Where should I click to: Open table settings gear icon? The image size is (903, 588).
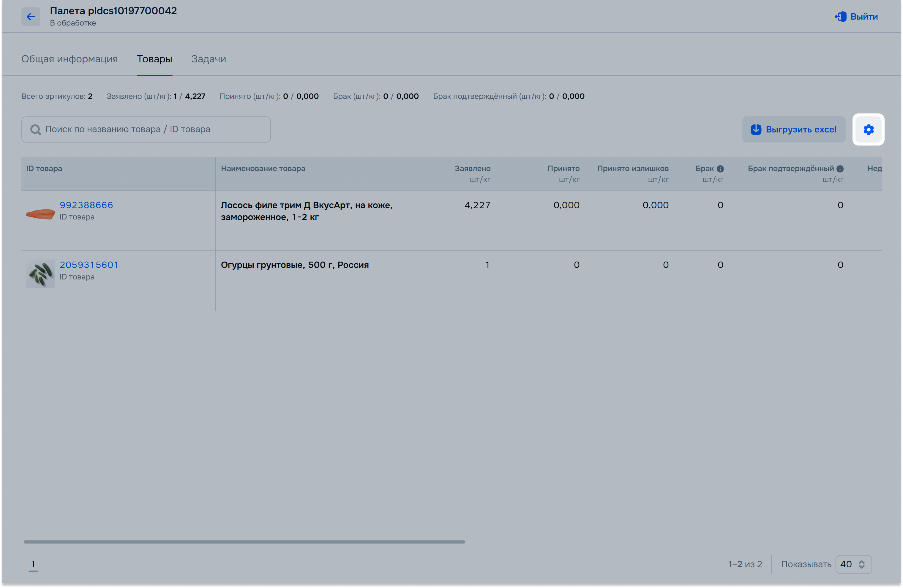pos(869,130)
